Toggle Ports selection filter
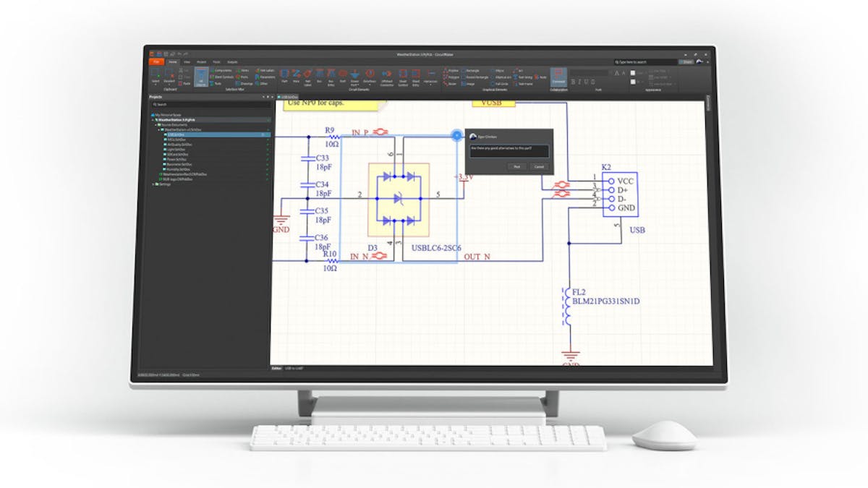The image size is (868, 488). pos(242,77)
